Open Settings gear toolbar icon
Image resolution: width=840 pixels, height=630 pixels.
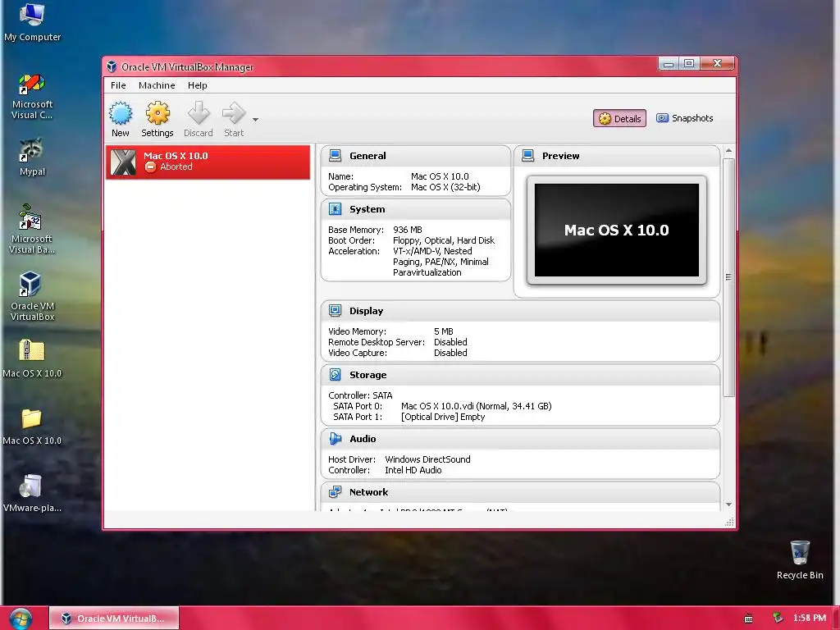157,113
